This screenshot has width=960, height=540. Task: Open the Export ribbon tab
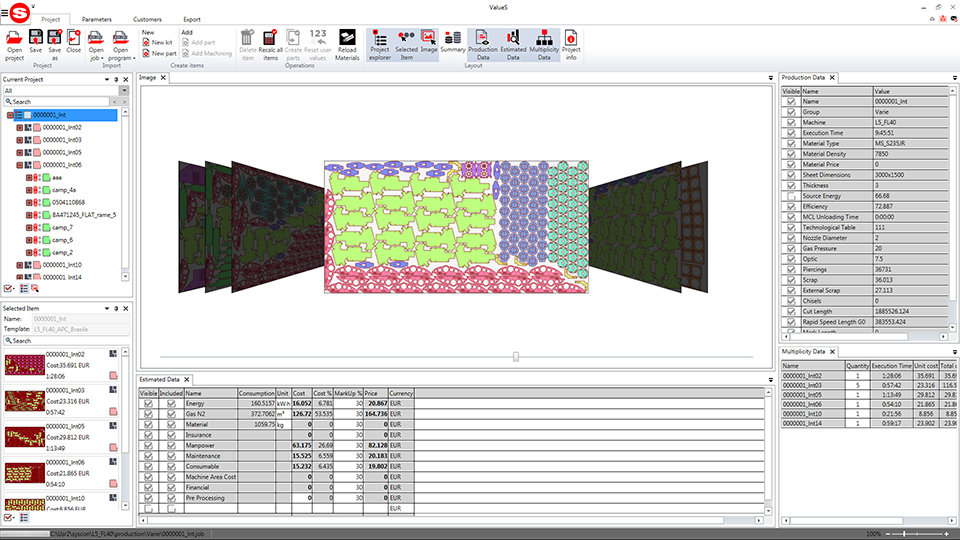click(191, 19)
